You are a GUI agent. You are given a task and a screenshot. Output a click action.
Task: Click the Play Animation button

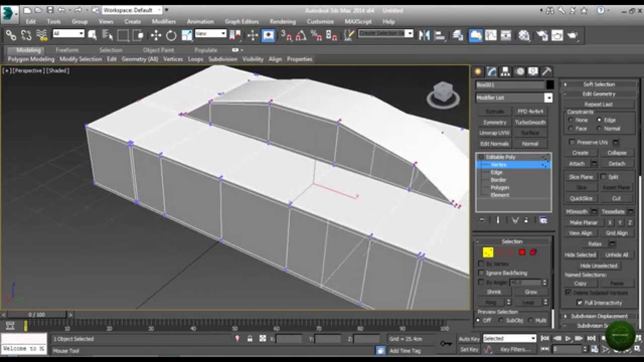(568, 339)
